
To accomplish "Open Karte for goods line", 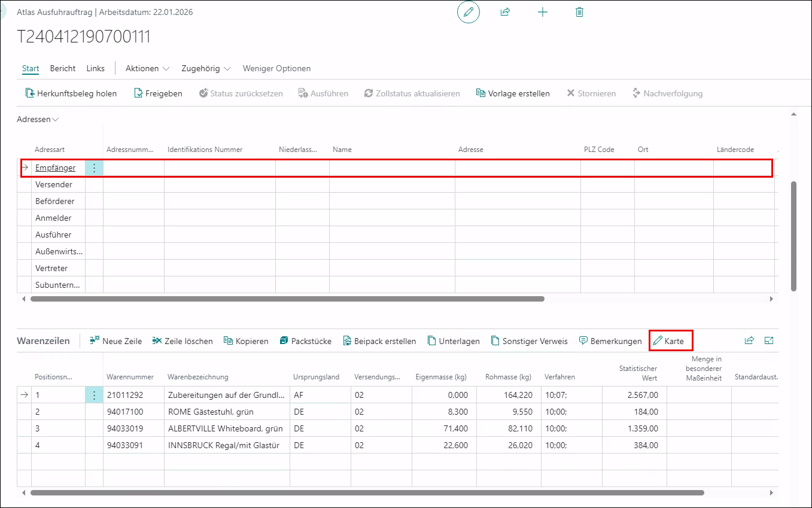I will [668, 341].
